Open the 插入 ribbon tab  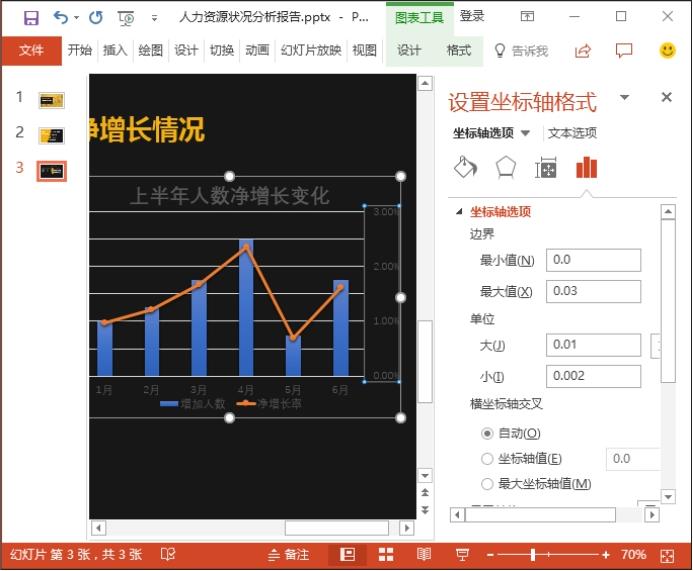pos(115,51)
